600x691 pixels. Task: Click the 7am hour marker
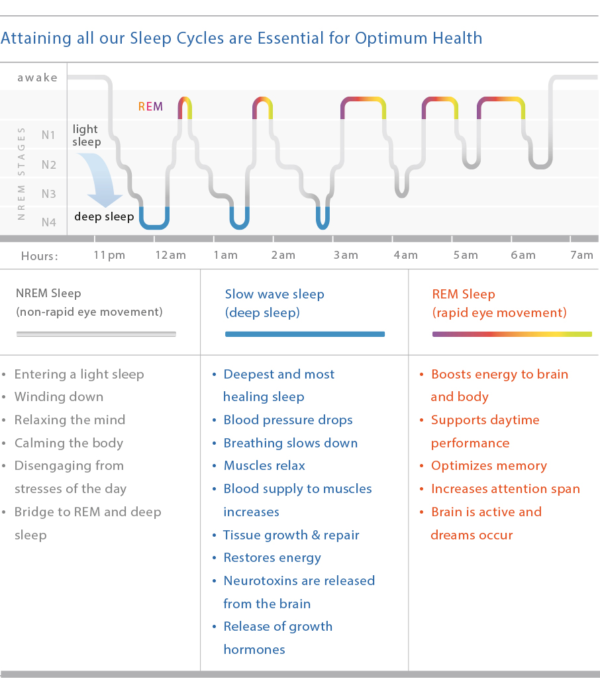click(581, 256)
